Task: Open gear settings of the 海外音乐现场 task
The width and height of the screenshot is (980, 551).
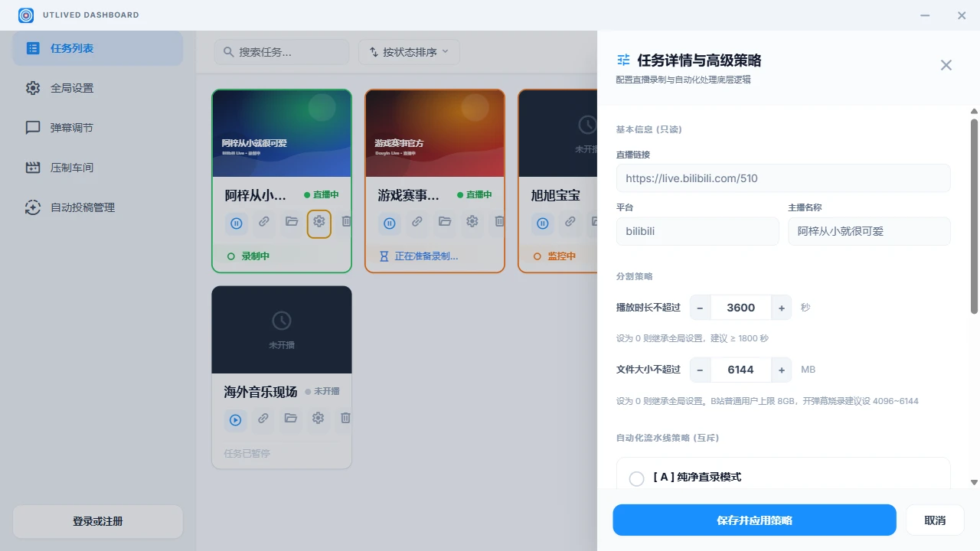Action: point(318,419)
